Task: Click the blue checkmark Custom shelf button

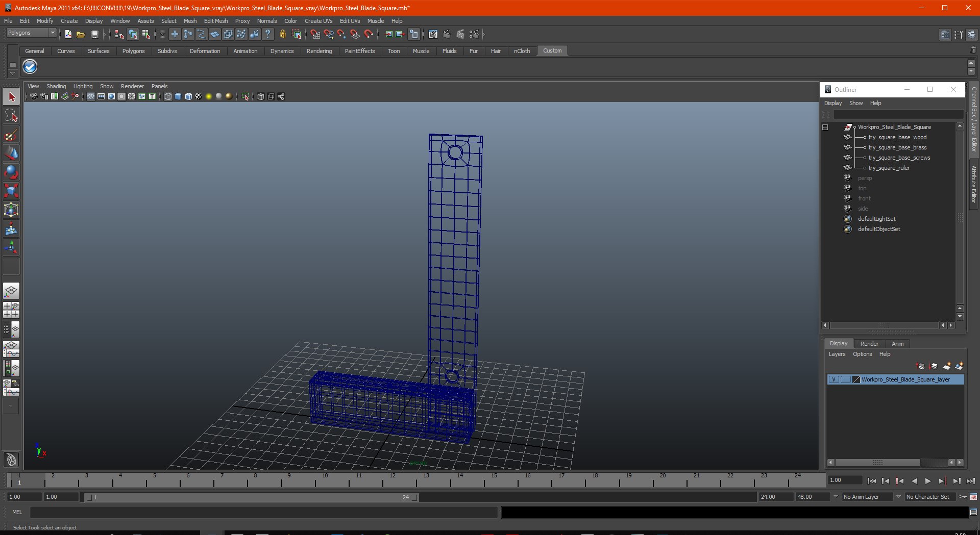Action: click(30, 66)
